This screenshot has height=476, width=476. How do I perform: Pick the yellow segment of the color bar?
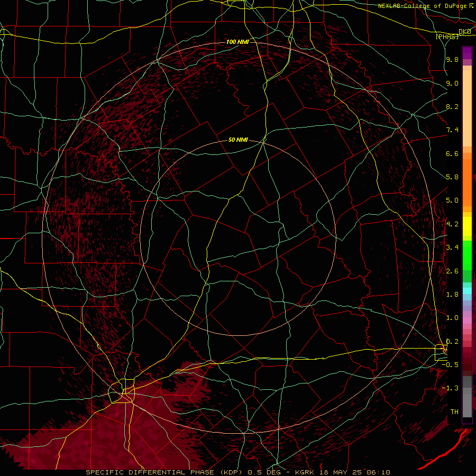(x=467, y=226)
